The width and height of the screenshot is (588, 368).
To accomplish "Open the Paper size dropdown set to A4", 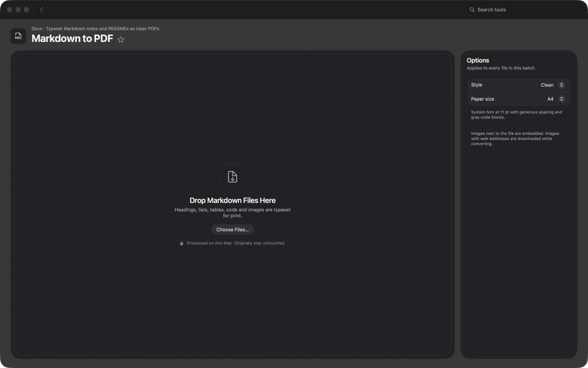I will tap(556, 99).
